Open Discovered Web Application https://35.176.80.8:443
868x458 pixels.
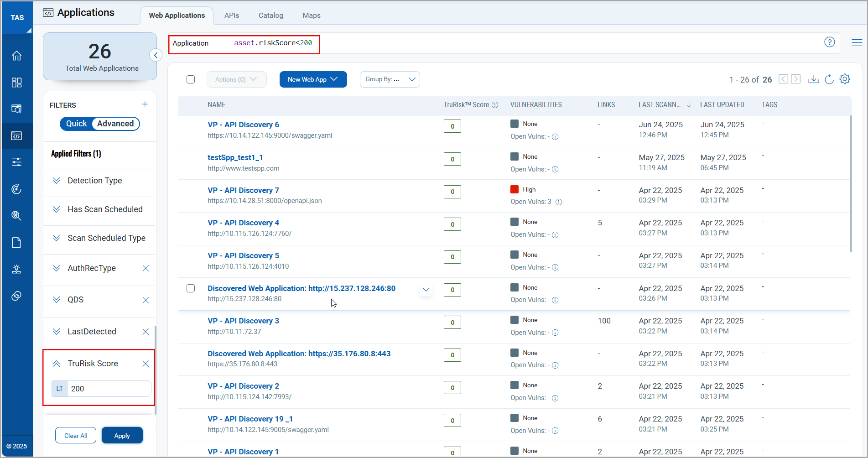click(x=299, y=354)
